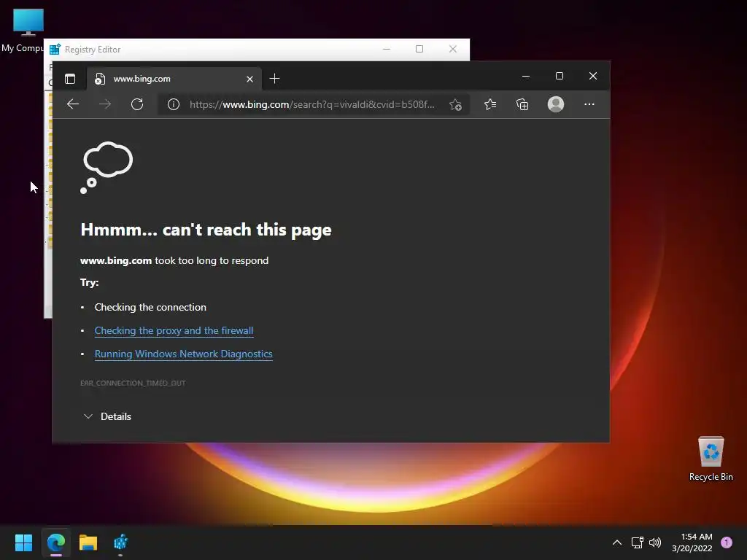Click the ERR_CONNECTION_TIMED_OUT text

133,383
